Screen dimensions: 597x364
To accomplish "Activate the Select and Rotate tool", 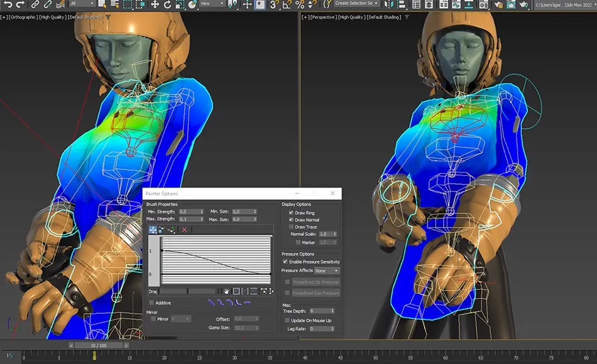I will coord(167,4).
